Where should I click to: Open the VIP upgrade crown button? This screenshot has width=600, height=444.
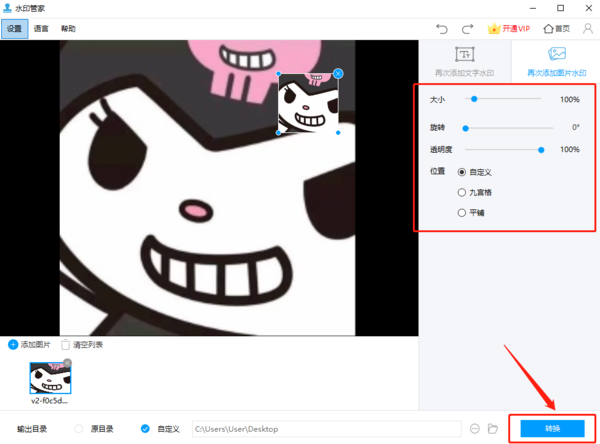[x=509, y=29]
